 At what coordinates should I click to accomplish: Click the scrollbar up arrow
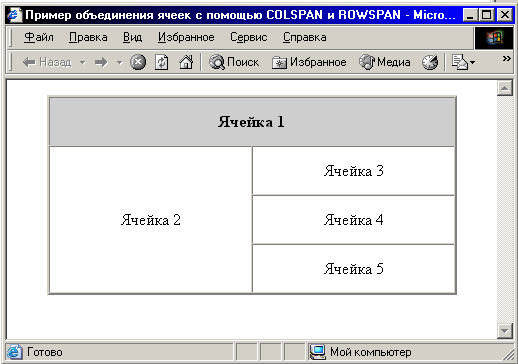[505, 88]
